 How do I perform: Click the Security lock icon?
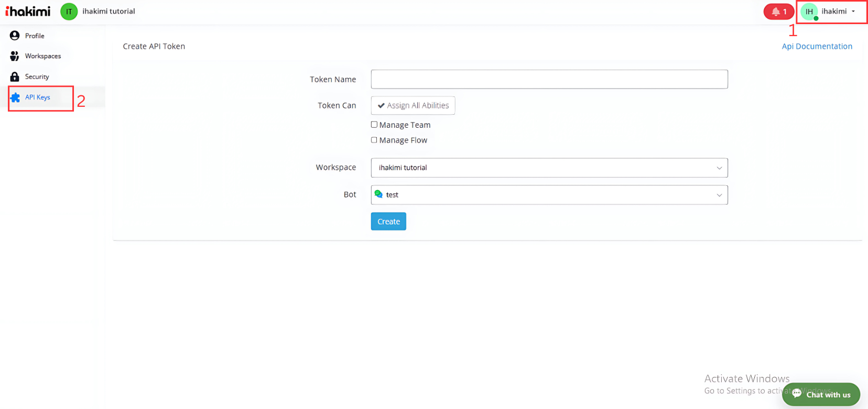click(x=15, y=76)
